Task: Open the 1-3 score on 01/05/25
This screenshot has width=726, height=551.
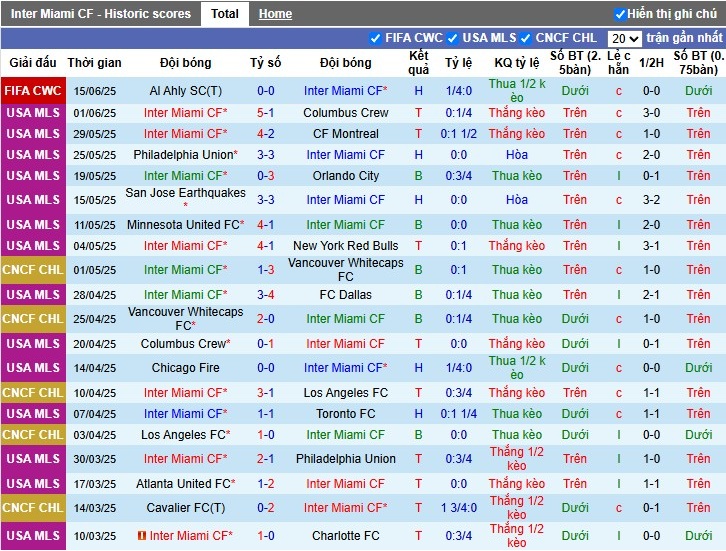Action: pyautogui.click(x=266, y=270)
